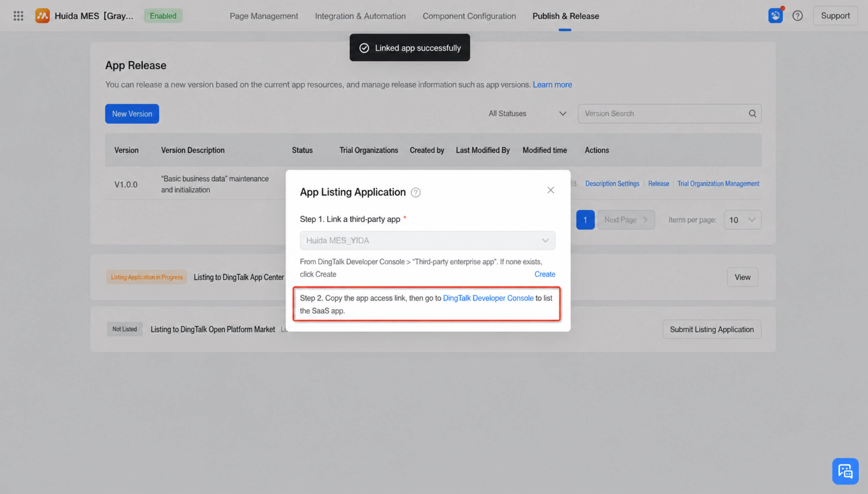Click Submit Listing Application button
This screenshot has width=868, height=494.
point(711,329)
